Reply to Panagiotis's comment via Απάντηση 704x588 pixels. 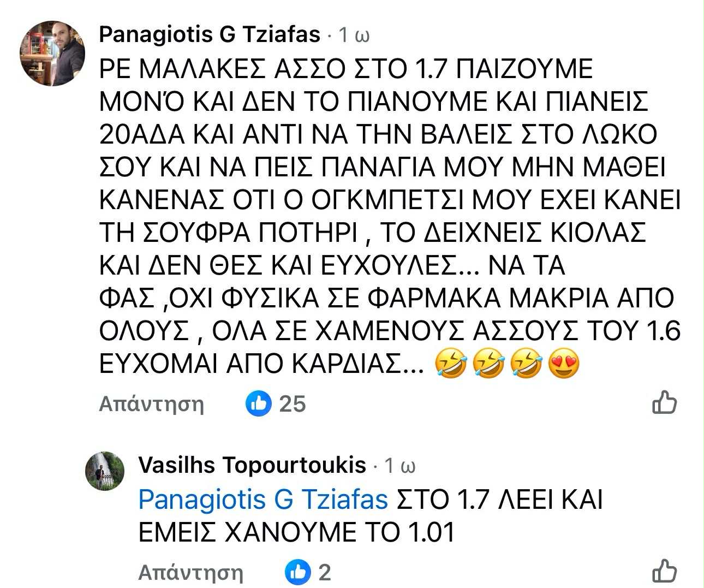[151, 404]
